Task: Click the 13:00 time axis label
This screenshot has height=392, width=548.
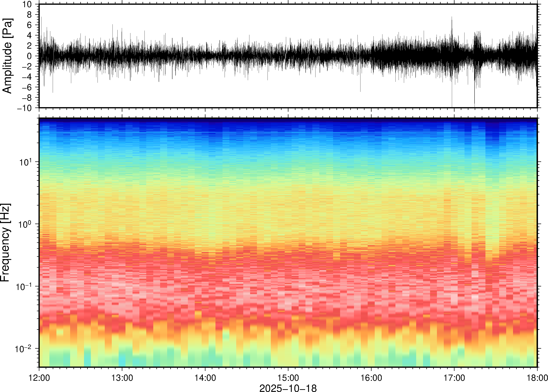Action: [122, 378]
